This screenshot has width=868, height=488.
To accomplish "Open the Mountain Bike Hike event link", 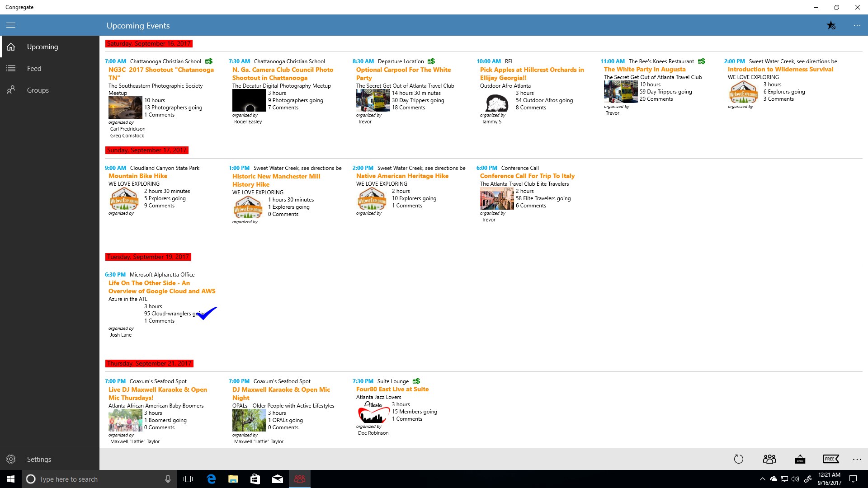I will click(x=138, y=176).
